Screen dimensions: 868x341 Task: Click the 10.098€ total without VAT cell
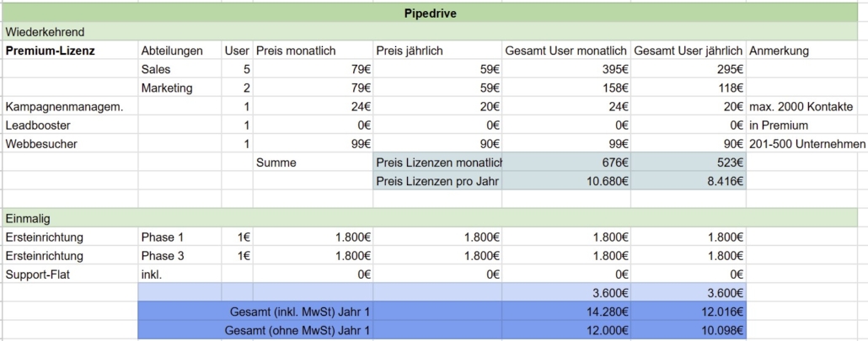tap(723, 330)
